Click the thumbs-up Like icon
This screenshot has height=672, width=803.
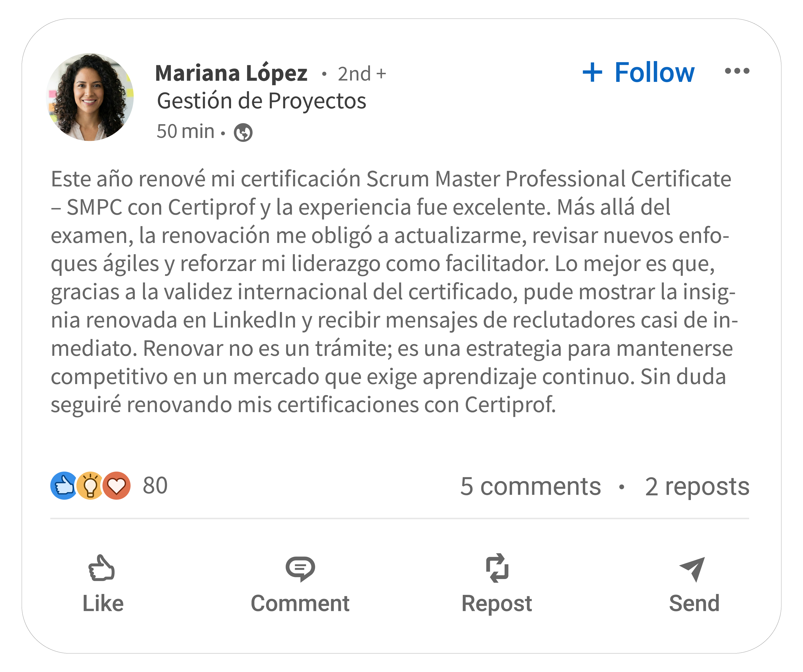point(101,568)
